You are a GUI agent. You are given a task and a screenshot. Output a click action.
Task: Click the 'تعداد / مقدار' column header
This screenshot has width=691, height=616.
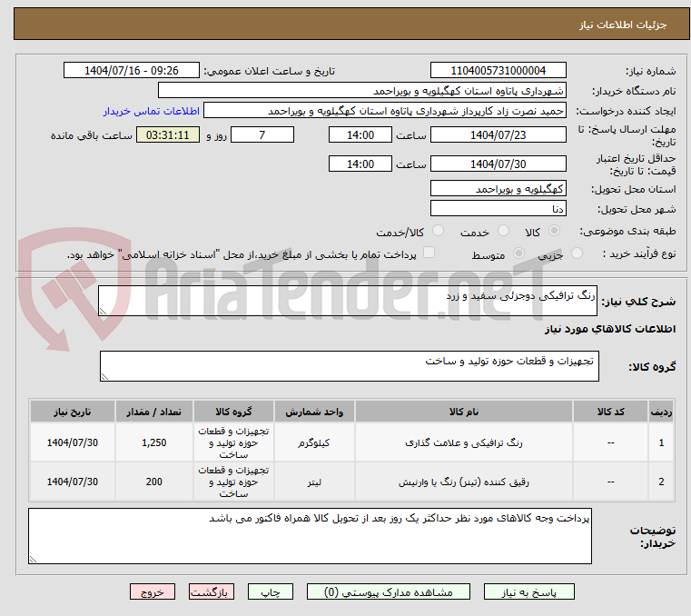pyautogui.click(x=153, y=412)
